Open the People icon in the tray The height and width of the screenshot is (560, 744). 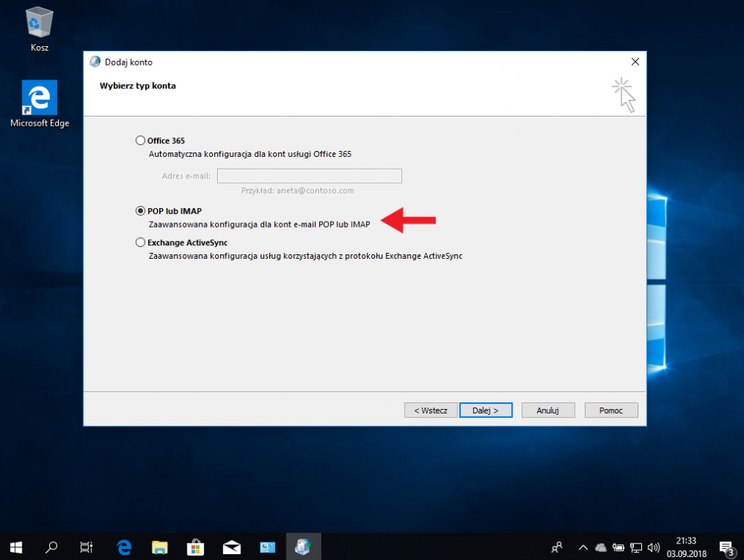(557, 547)
